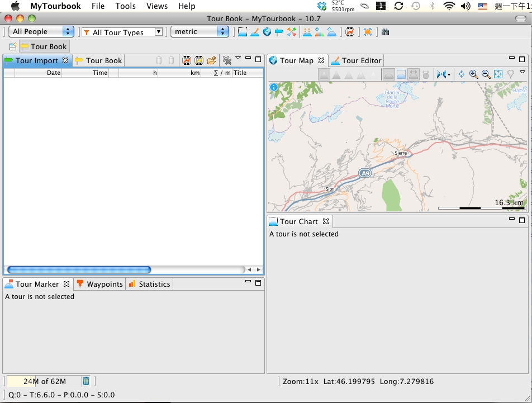This screenshot has height=403, width=532.
Task: Zoom in on the map
Action: [474, 74]
